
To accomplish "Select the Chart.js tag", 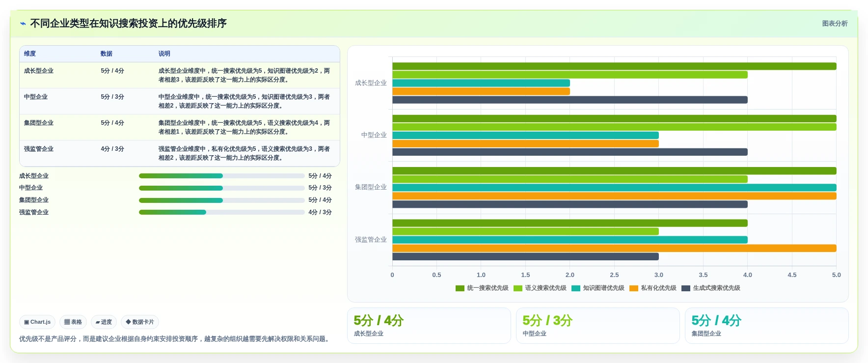I will click(x=37, y=322).
